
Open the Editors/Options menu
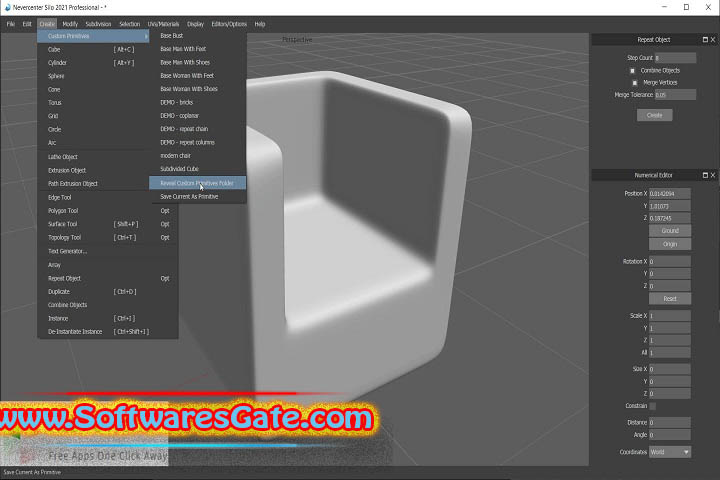click(x=229, y=24)
